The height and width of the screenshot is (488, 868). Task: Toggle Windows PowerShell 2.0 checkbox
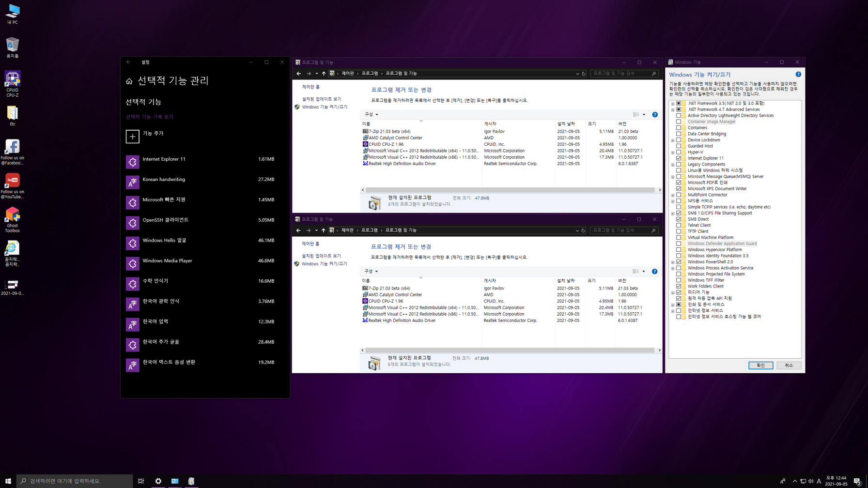(679, 262)
